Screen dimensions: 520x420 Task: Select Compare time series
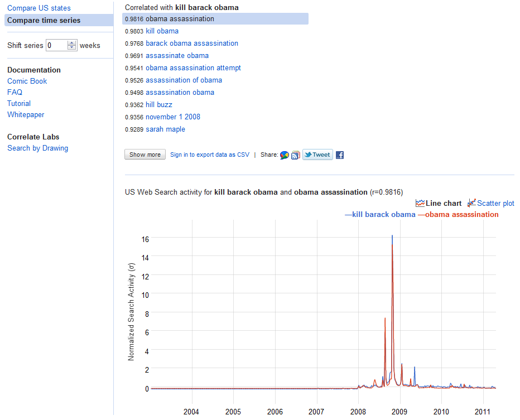coord(44,20)
